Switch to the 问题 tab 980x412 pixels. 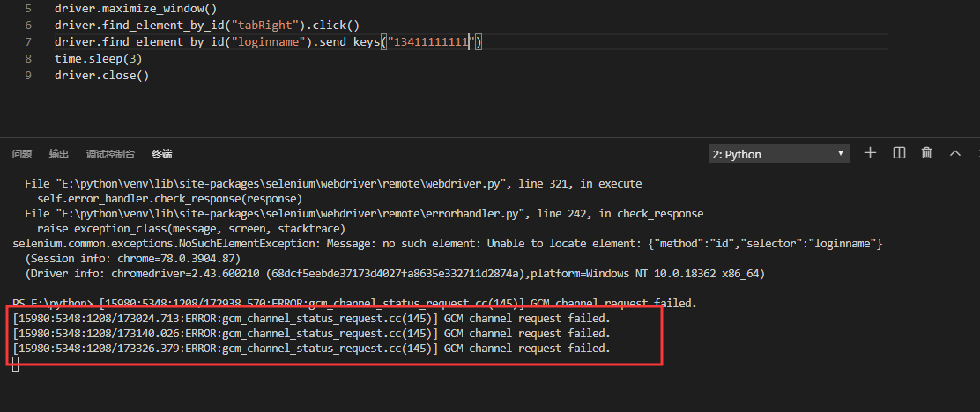pos(22,154)
